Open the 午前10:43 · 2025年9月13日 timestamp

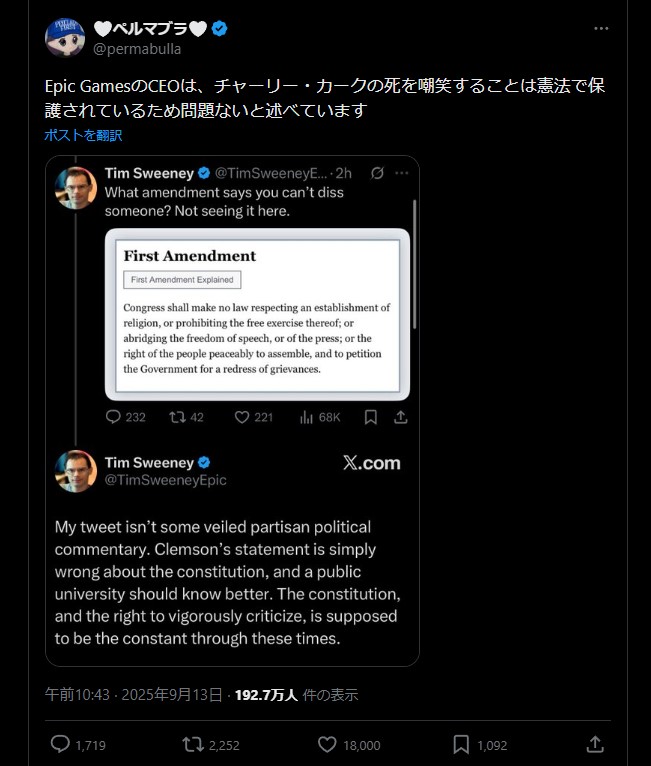pos(133,695)
